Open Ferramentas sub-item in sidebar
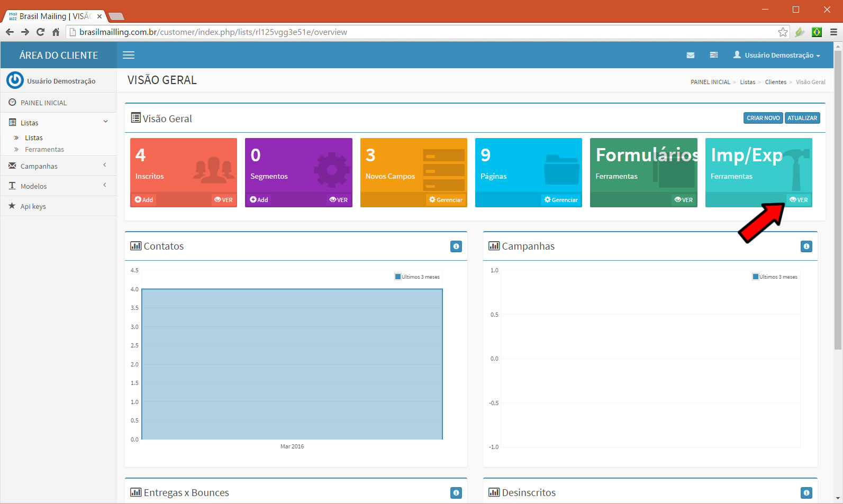The image size is (843, 504). pos(44,149)
